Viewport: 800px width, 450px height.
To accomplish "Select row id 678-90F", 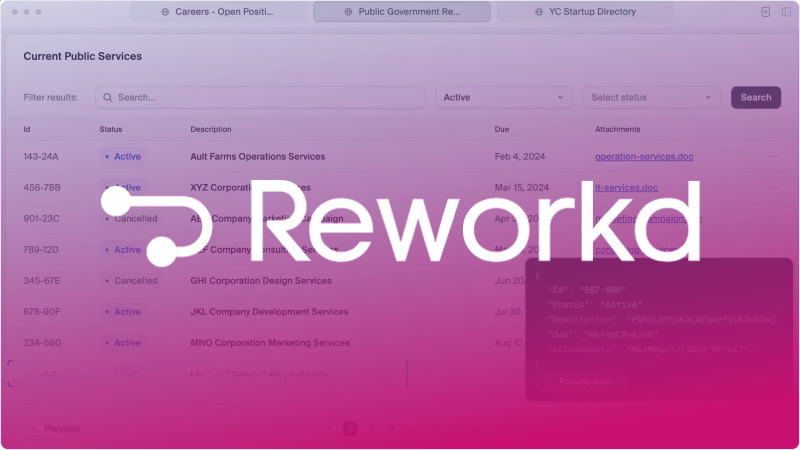I will click(x=41, y=312).
